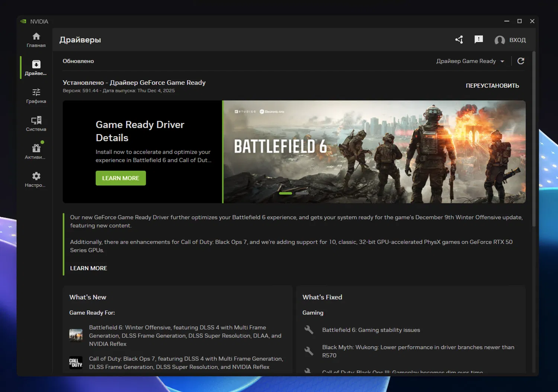
Task: Click the 'Call of Duty: Black Ops 7' entry text
Action: click(186, 363)
